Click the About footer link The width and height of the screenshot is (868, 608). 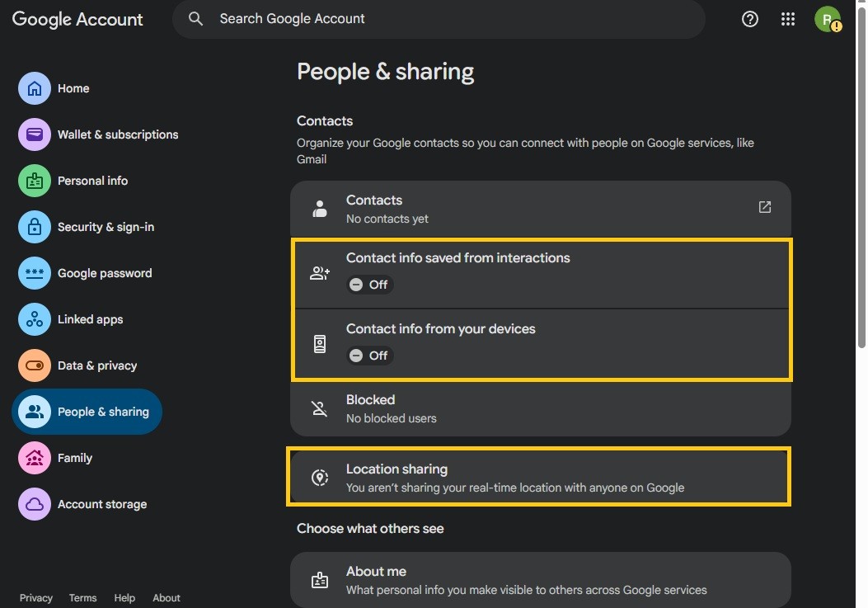(166, 598)
